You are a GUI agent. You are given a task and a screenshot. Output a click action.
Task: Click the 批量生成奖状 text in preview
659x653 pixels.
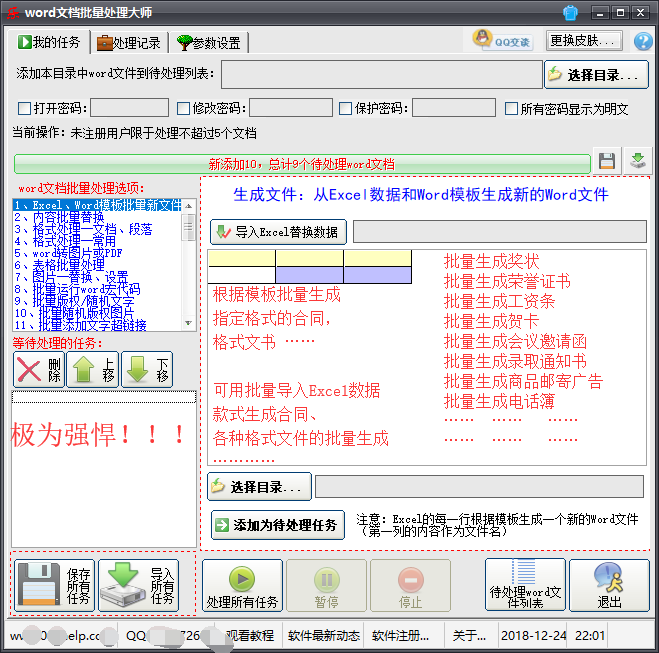pyautogui.click(x=492, y=261)
